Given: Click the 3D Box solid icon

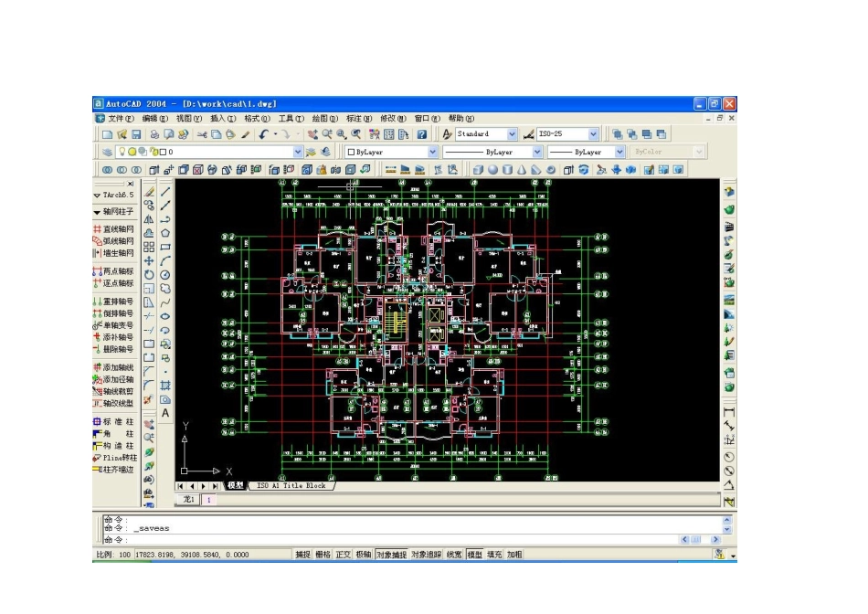Looking at the screenshot, I should (x=478, y=169).
